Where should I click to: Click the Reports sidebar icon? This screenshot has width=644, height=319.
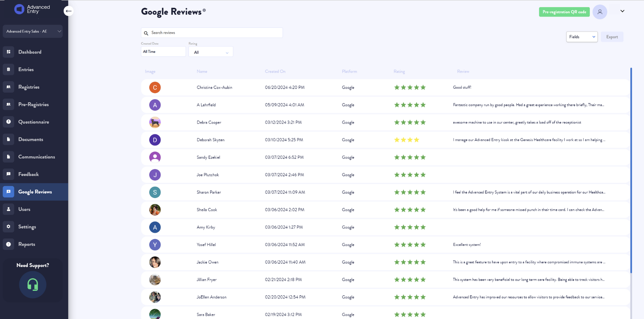[x=9, y=244]
